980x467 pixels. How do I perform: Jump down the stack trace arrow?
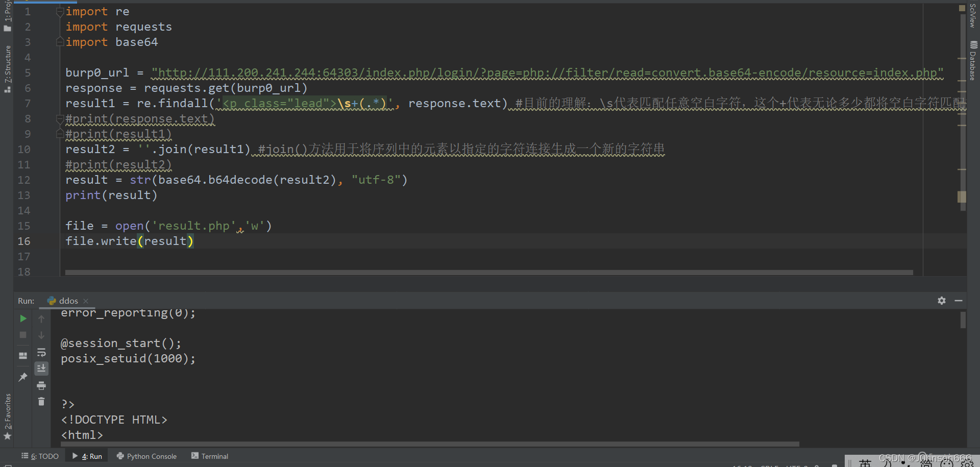pyautogui.click(x=41, y=335)
